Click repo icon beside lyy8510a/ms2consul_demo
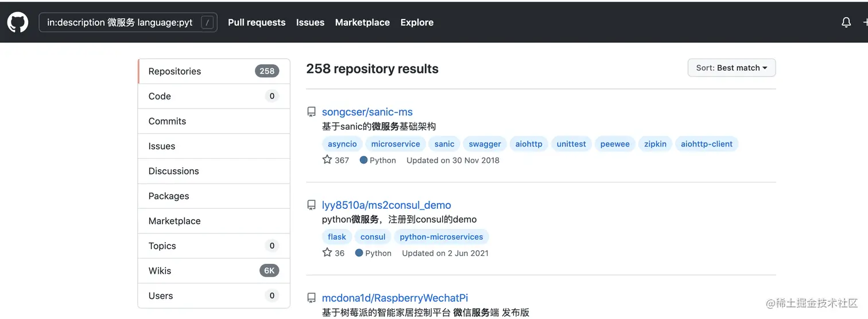Image resolution: width=868 pixels, height=319 pixels. click(x=311, y=205)
